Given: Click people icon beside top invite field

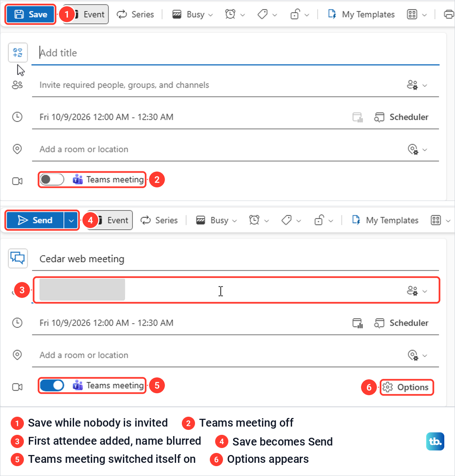Looking at the screenshot, I should [x=17, y=85].
